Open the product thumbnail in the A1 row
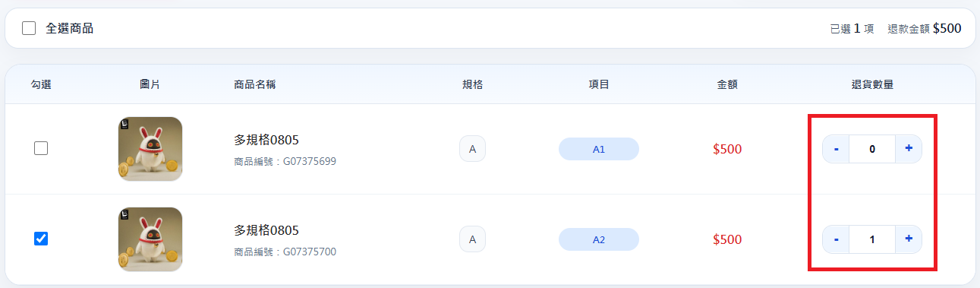Screen dimensions: 980x288 150,149
